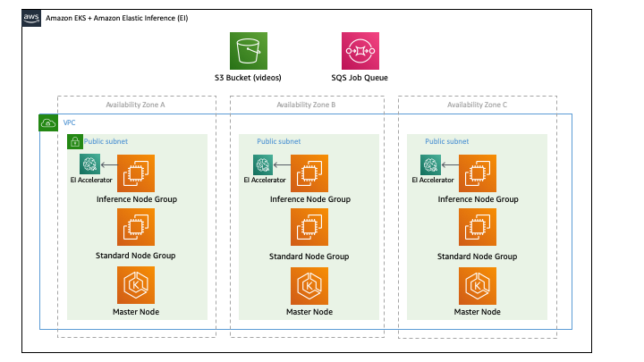Select the Master Node icon in Zone C
This screenshot has width=644, height=362.
coord(478,286)
